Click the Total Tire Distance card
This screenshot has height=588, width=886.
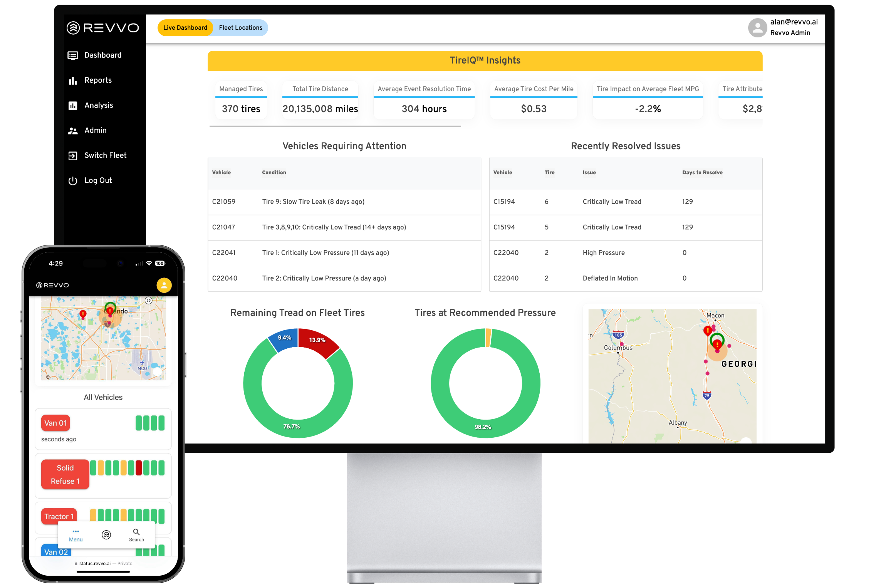(x=320, y=100)
